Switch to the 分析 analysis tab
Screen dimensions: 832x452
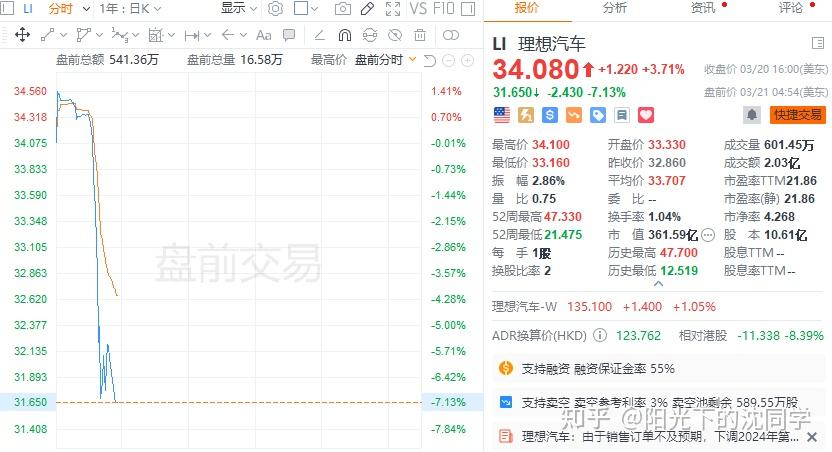[614, 8]
